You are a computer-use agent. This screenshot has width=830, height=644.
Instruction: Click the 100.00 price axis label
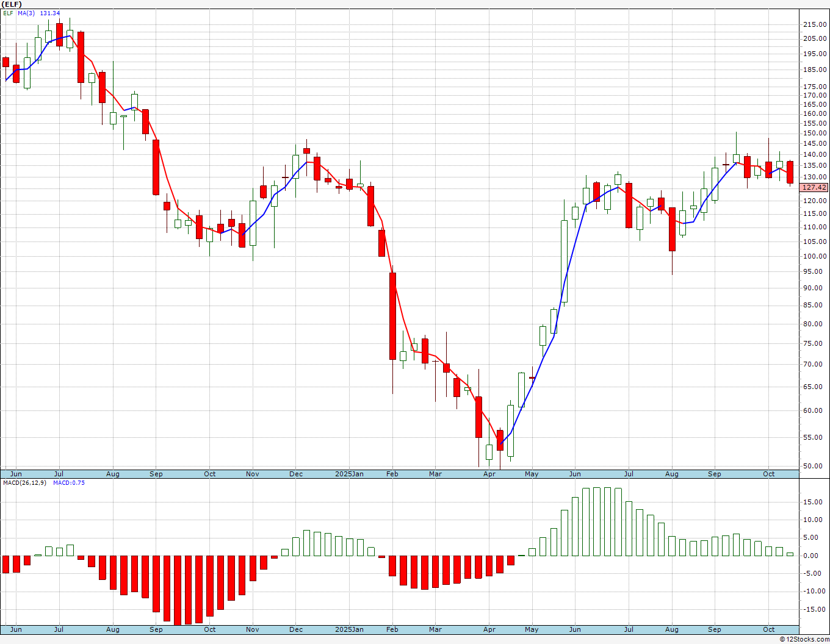pos(815,256)
